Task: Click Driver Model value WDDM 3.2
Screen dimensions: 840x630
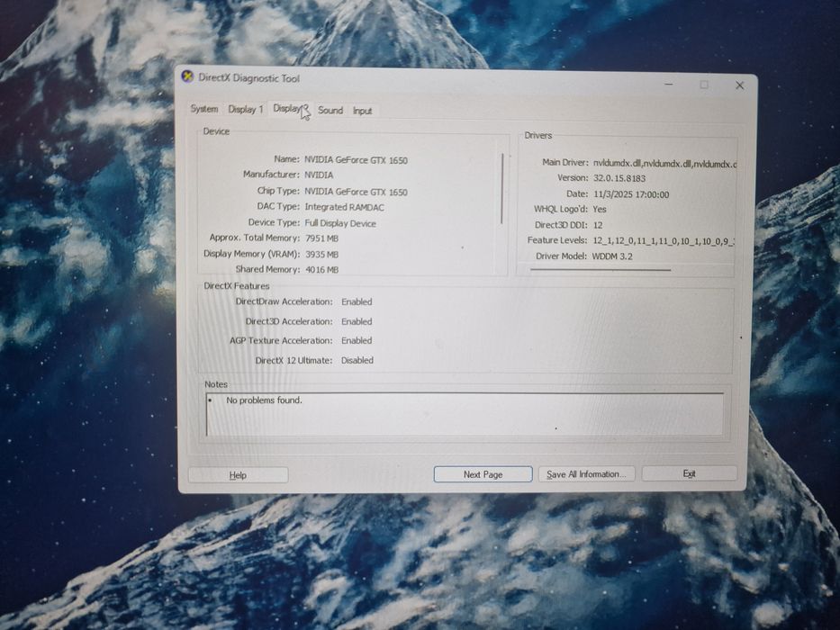Action: (x=612, y=256)
